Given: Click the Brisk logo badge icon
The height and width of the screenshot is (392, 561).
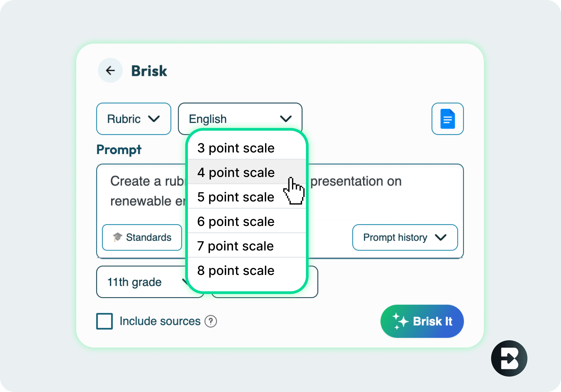Looking at the screenshot, I should click(509, 358).
